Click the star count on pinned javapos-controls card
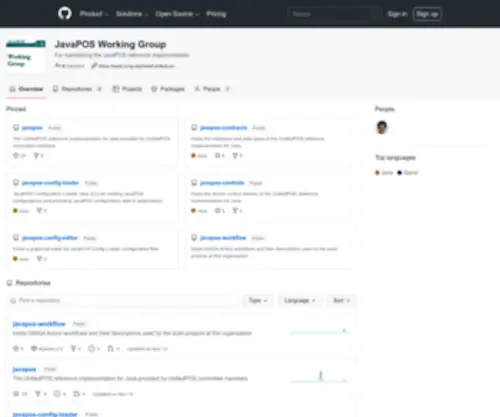500x417 pixels. (x=219, y=211)
